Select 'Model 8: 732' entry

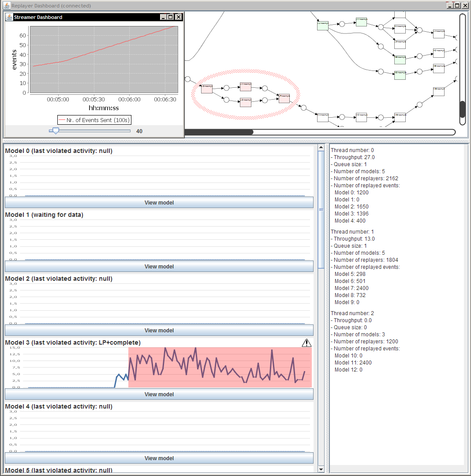350,295
